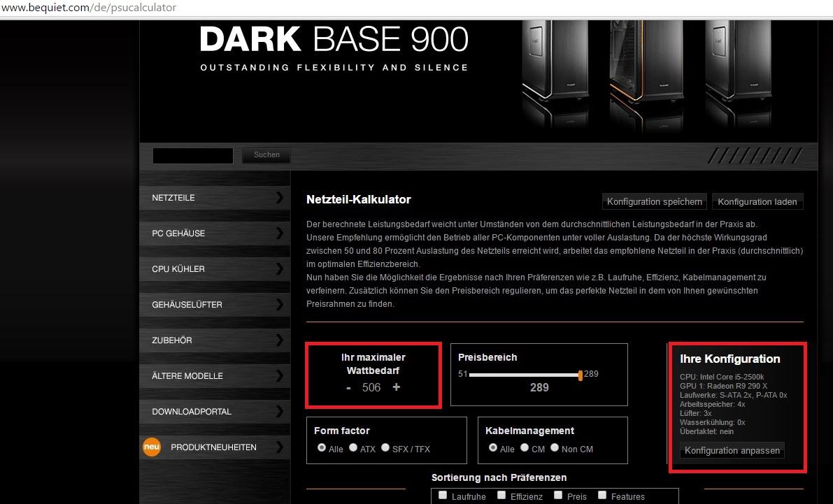Click the 'Übertaktet: nein' line
The height and width of the screenshot is (504, 833).
coord(706,431)
